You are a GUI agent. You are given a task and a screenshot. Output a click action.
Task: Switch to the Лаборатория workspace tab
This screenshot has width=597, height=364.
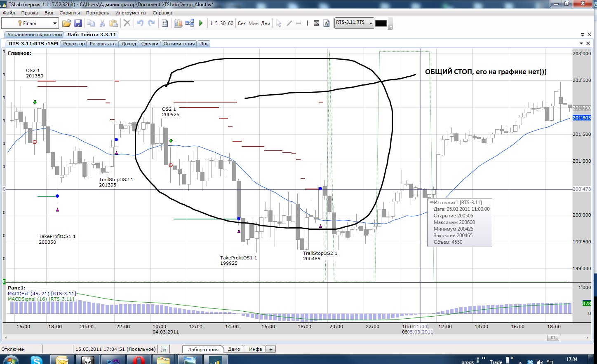tap(203, 349)
